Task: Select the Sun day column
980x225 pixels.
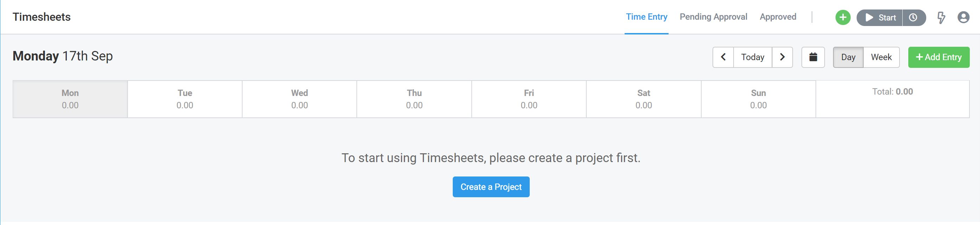Action: pyautogui.click(x=758, y=99)
